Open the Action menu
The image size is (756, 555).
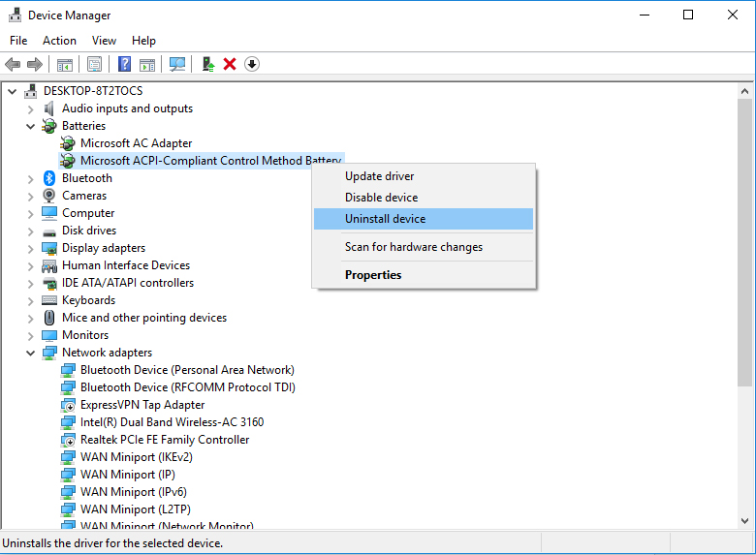[x=59, y=41]
